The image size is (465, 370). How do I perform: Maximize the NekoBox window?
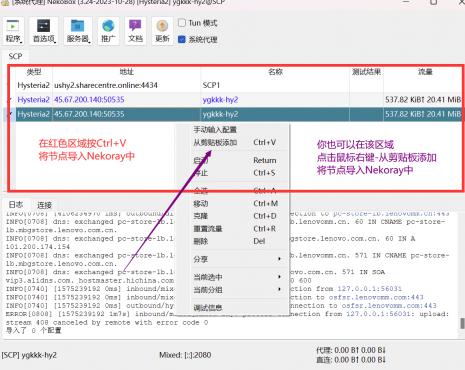click(x=433, y=2)
